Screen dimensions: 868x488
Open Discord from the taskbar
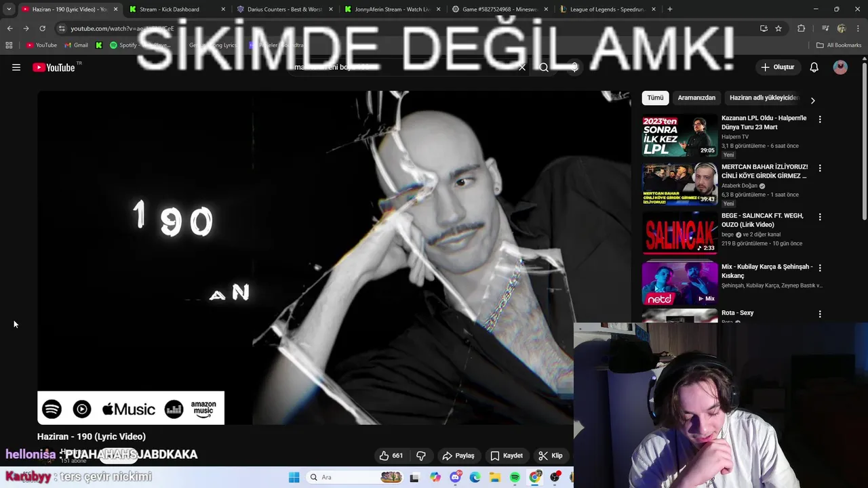pyautogui.click(x=455, y=477)
